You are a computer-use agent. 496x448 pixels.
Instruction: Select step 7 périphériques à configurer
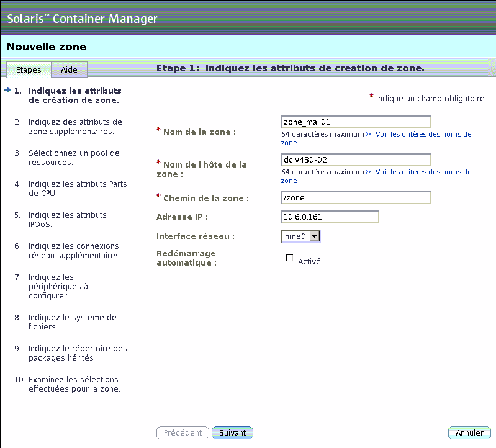coord(58,286)
